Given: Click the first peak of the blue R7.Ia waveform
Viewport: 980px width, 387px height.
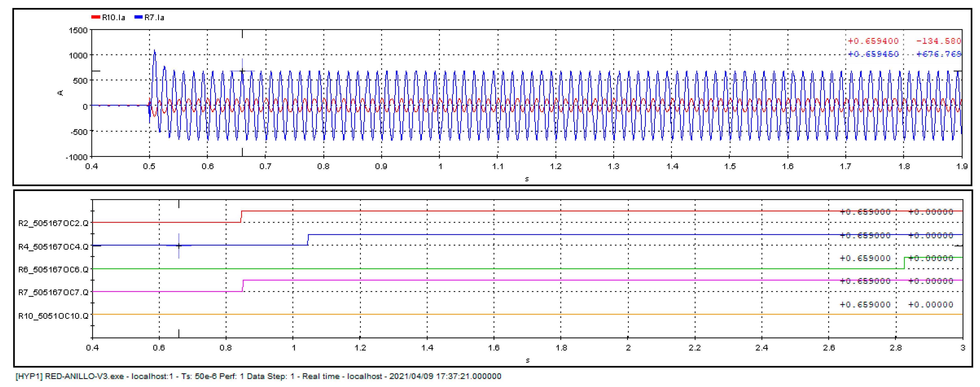Looking at the screenshot, I should point(154,51).
